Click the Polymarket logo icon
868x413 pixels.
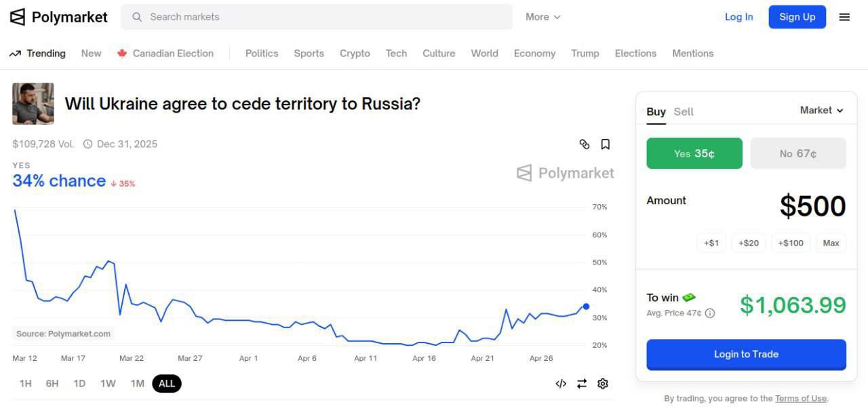[18, 17]
